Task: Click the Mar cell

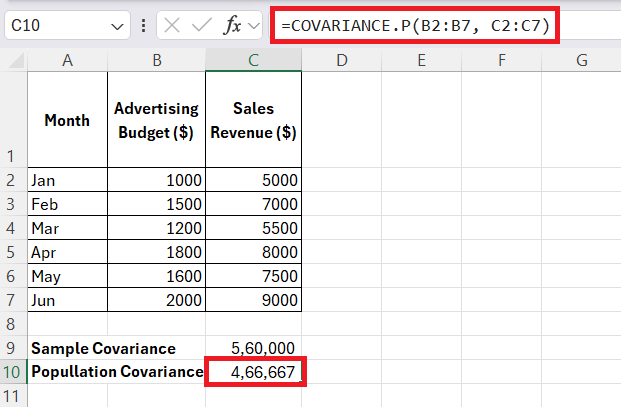Action: pos(67,228)
